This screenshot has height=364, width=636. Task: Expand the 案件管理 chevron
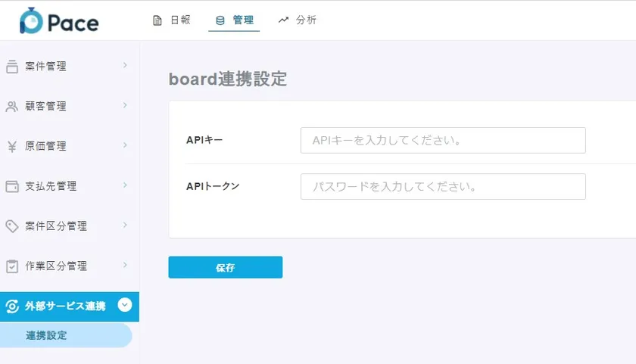pyautogui.click(x=125, y=65)
